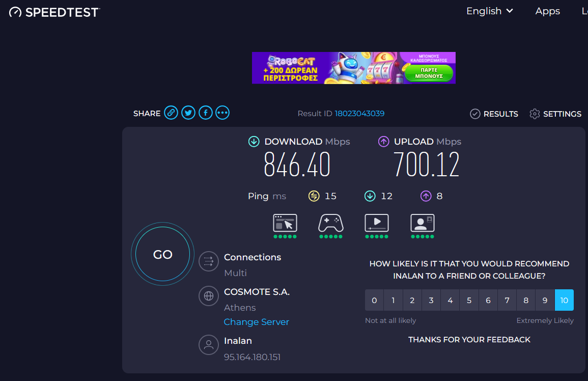Click Change Server link
The width and height of the screenshot is (588, 381).
pos(257,322)
